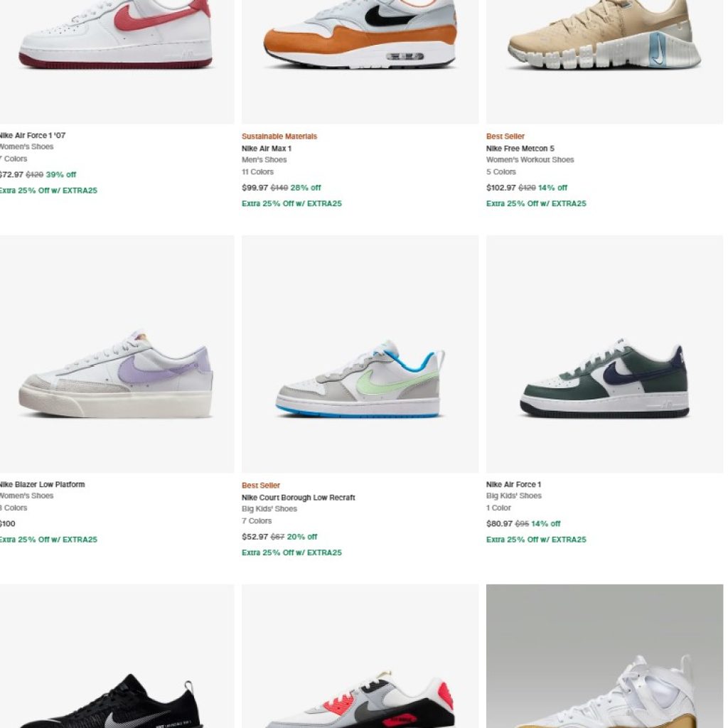This screenshot has width=728, height=728.
Task: Click the $102.97 Free Metcon 5 price
Action: pyautogui.click(x=501, y=188)
